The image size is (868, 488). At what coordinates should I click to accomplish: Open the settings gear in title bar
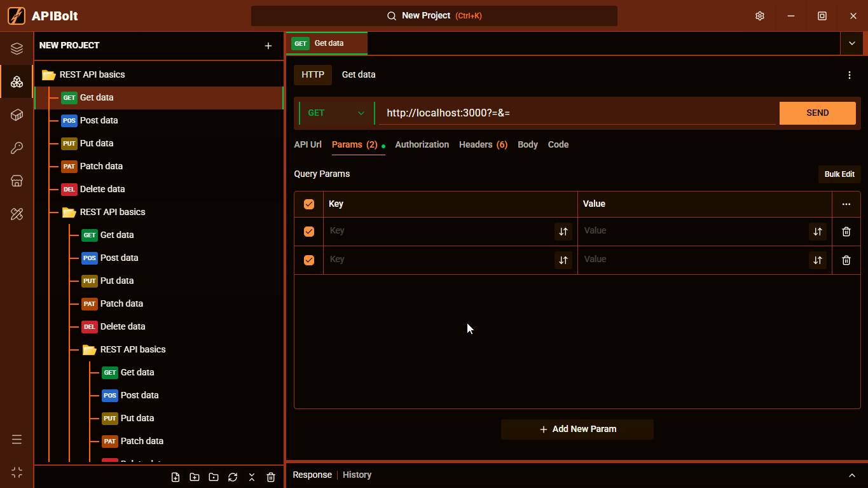pos(760,16)
